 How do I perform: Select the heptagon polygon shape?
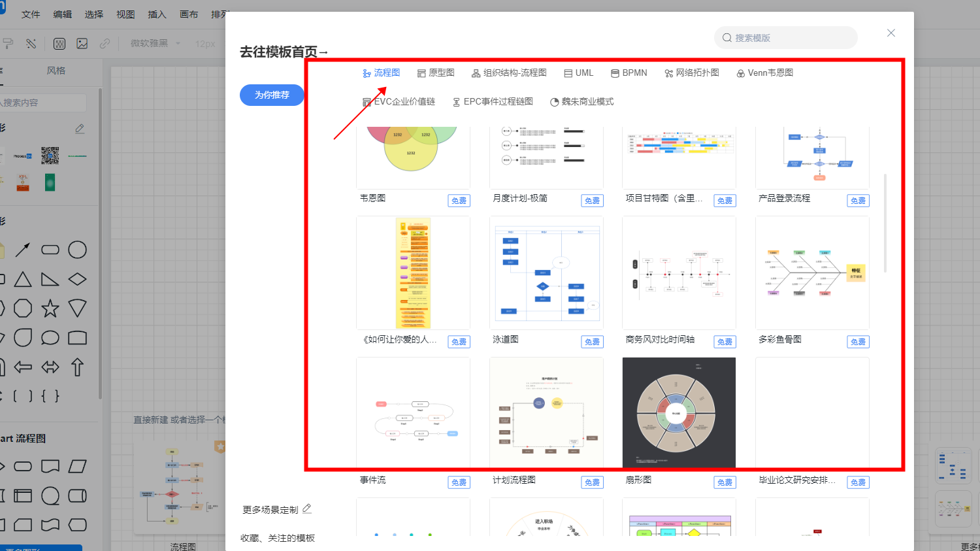(23, 309)
